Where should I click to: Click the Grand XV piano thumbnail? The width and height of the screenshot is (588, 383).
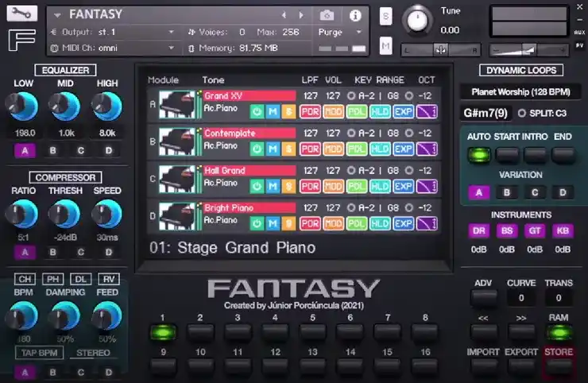point(177,105)
